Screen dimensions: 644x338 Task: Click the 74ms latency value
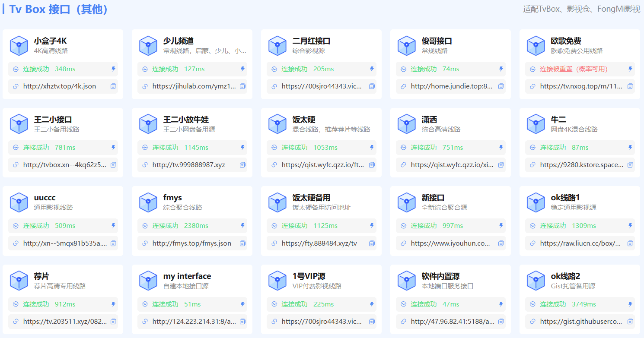pos(451,69)
